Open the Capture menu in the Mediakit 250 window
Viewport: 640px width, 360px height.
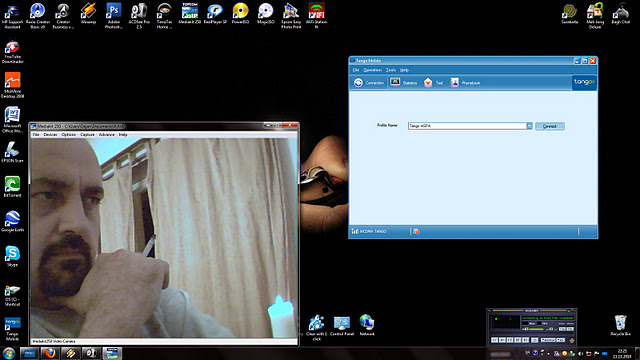click(x=87, y=135)
